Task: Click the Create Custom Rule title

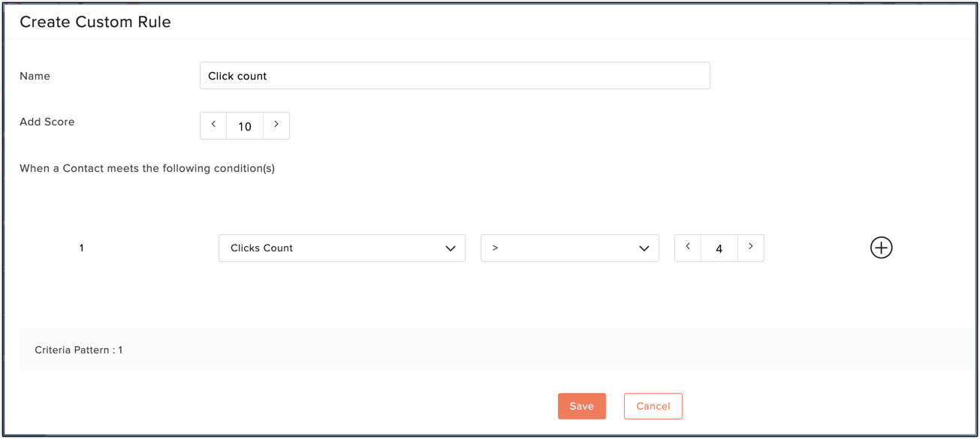Action: 95,22
